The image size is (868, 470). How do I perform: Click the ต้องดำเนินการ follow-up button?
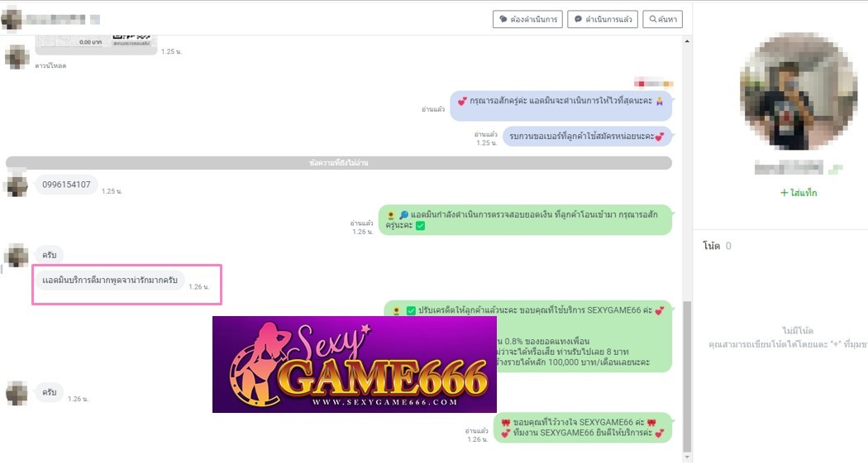(527, 19)
